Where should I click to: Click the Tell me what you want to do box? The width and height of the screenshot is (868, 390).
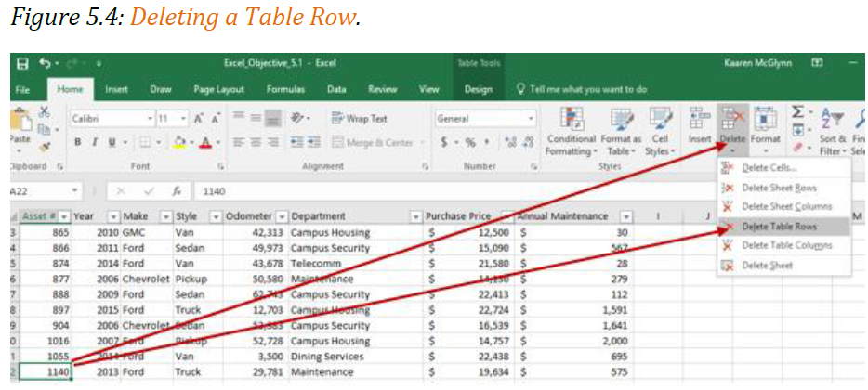click(x=581, y=89)
